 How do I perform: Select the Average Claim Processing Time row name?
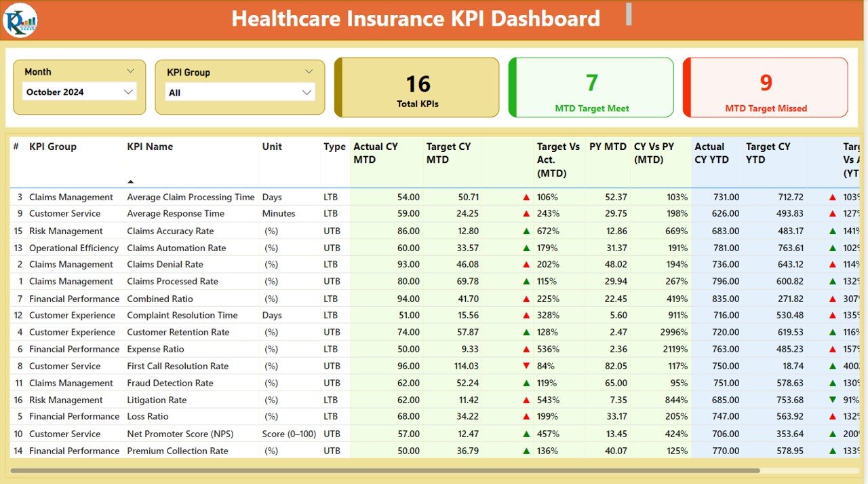click(x=191, y=198)
